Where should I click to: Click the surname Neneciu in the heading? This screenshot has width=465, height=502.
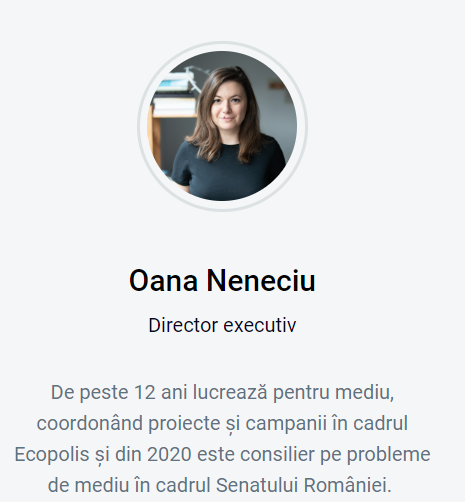pyautogui.click(x=261, y=281)
